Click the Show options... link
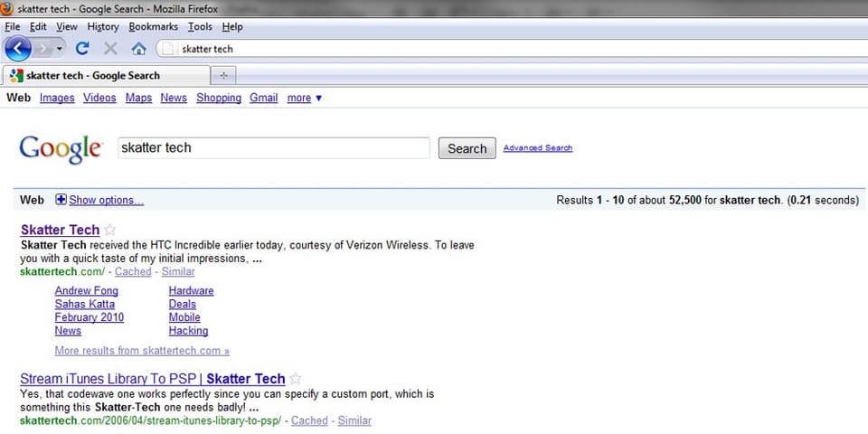 pos(107,201)
